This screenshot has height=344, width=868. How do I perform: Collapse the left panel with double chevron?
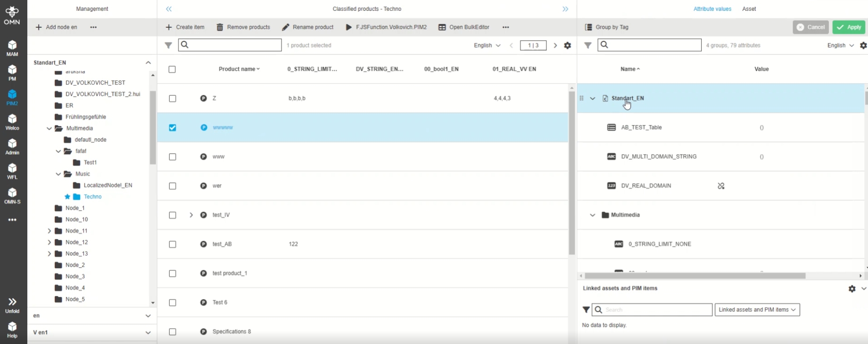click(169, 9)
